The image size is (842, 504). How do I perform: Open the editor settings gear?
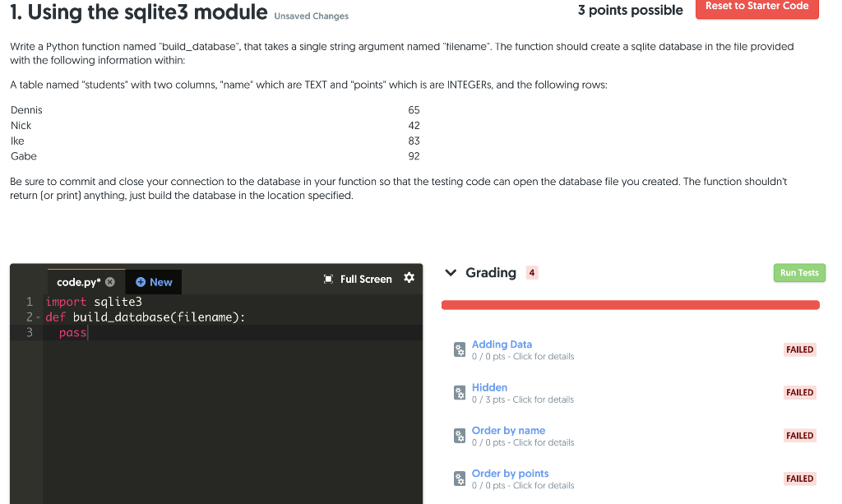click(409, 279)
